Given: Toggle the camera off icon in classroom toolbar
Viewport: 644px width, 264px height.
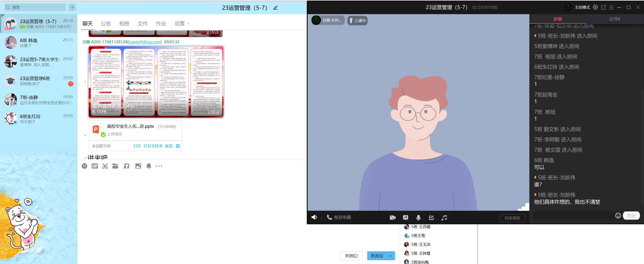Looking at the screenshot, I should [393, 218].
